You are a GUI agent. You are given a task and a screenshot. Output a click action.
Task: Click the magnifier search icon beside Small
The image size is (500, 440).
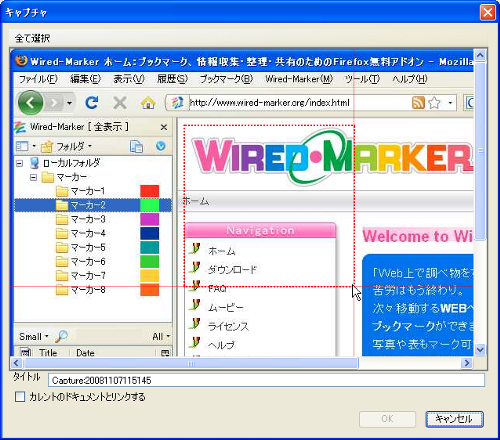[x=61, y=336]
